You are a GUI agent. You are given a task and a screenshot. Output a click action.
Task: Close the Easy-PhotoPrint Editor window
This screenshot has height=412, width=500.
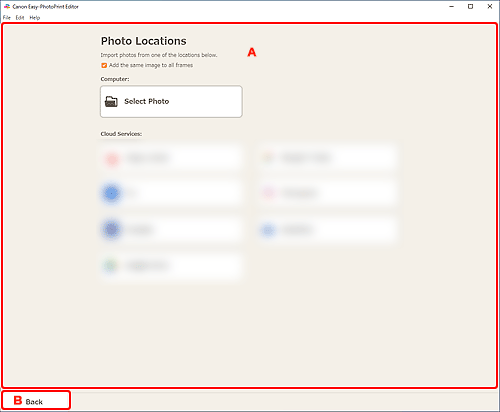(490, 6)
